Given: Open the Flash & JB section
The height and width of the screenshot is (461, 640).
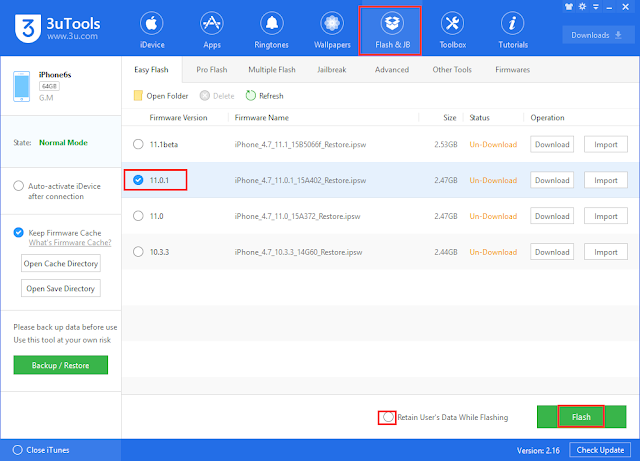Looking at the screenshot, I should [x=392, y=31].
